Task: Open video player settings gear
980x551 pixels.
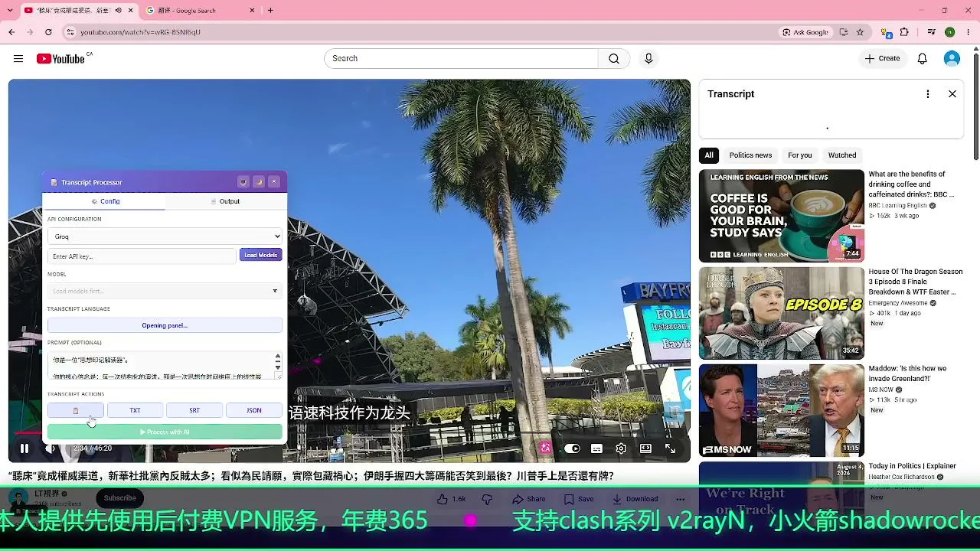Action: point(621,448)
